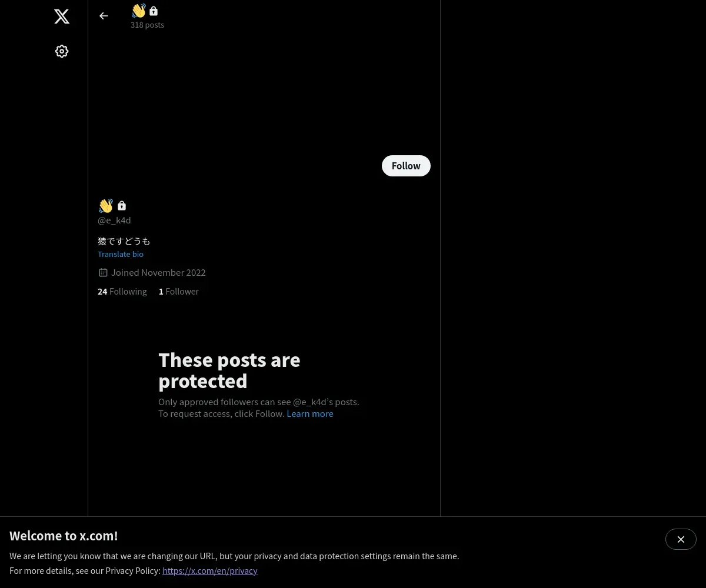Open the Settings gear icon

tap(62, 51)
